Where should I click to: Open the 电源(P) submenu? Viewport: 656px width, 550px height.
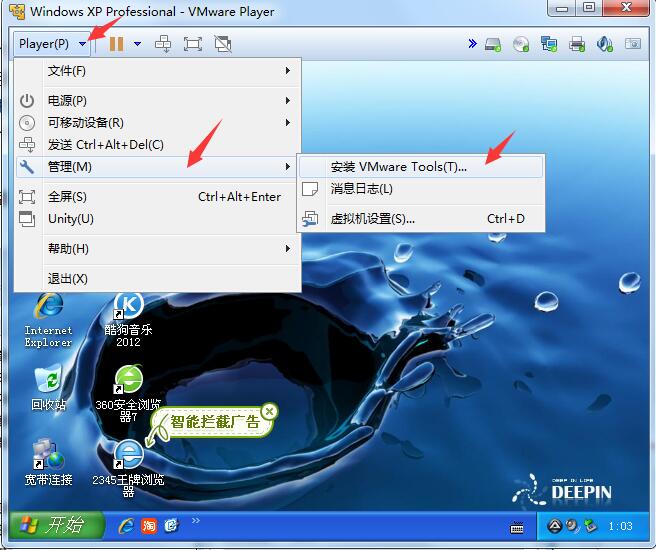click(157, 100)
